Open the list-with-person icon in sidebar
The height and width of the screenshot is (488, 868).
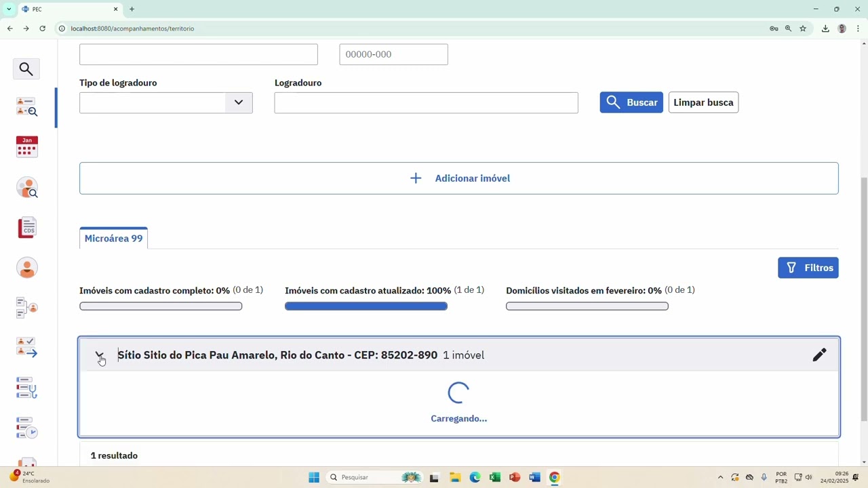26,308
